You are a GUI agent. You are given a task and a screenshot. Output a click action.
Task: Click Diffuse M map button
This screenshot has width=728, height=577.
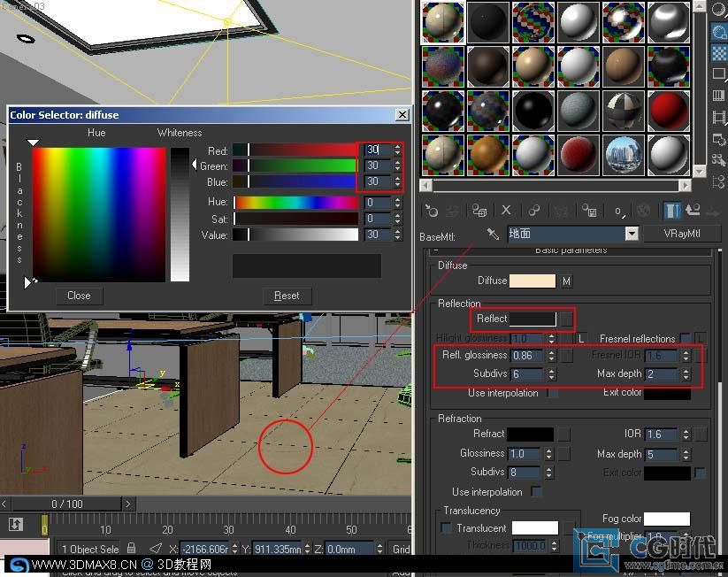click(566, 281)
